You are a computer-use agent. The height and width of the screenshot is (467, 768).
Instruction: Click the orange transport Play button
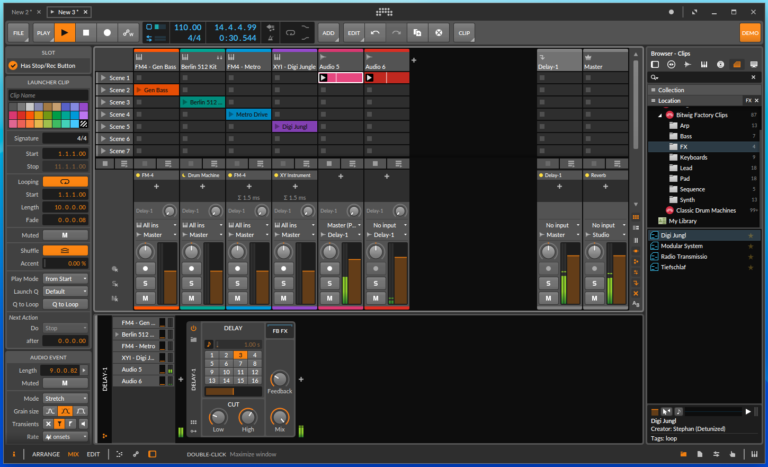64,33
